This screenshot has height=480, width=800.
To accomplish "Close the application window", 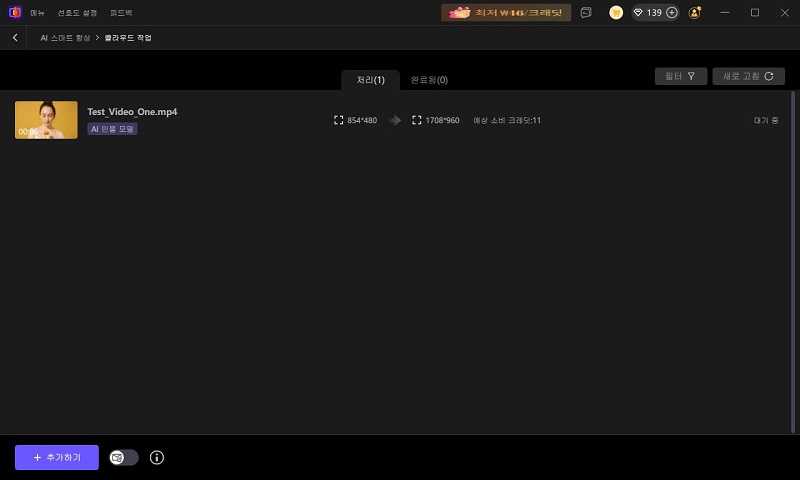I will (x=785, y=13).
